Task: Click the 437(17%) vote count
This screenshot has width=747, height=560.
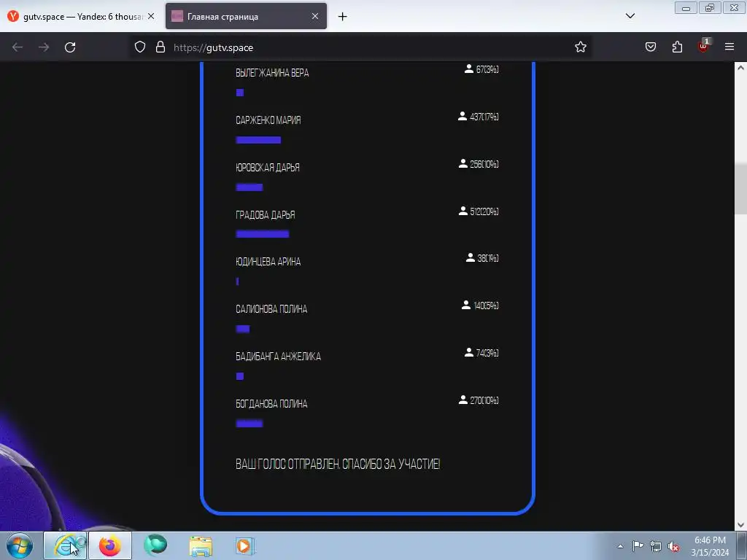Action: (x=484, y=117)
